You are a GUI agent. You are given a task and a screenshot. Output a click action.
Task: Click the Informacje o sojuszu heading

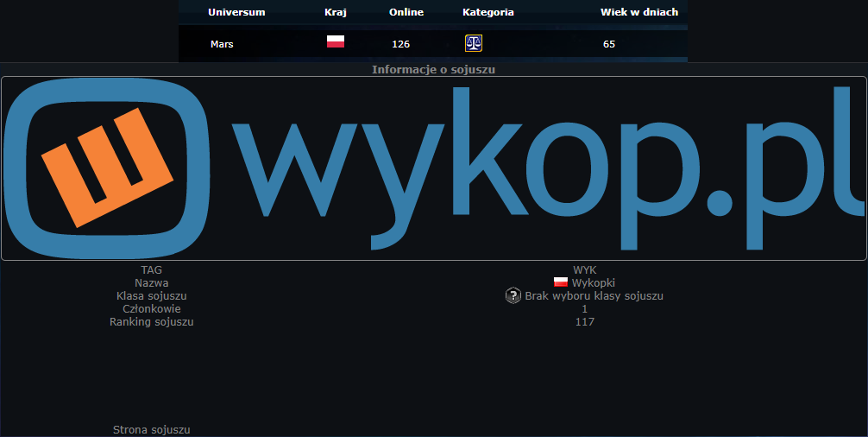pyautogui.click(x=433, y=70)
